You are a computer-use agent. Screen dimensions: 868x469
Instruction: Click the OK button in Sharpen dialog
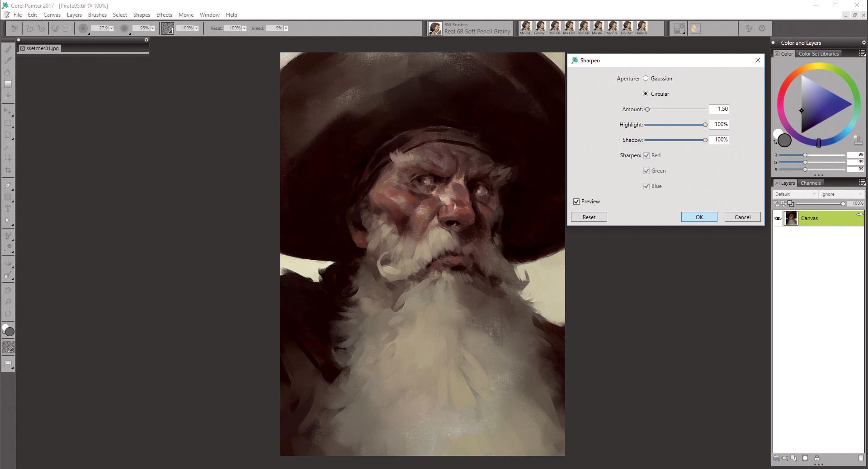[699, 217]
